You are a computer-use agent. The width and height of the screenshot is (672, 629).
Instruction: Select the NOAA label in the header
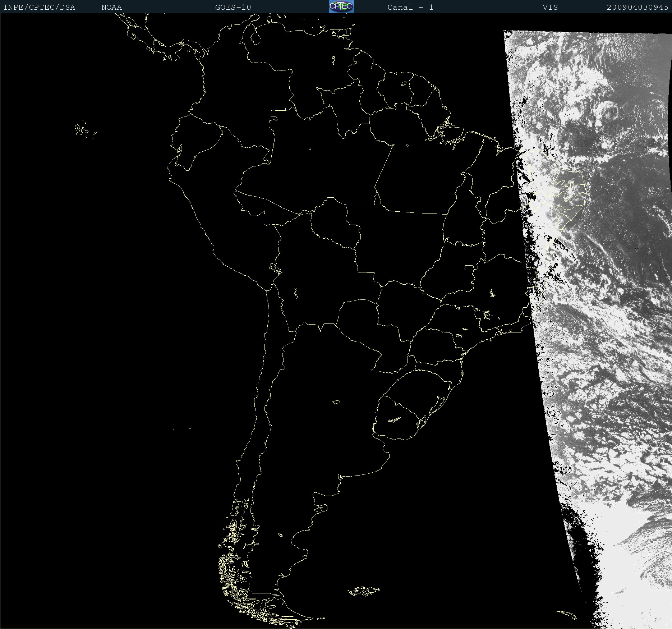112,7
